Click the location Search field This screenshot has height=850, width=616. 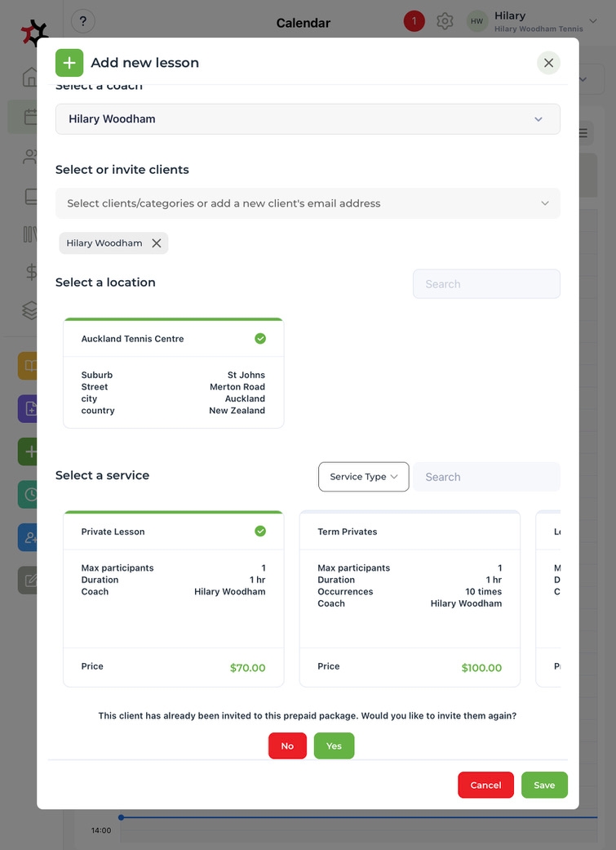486,284
